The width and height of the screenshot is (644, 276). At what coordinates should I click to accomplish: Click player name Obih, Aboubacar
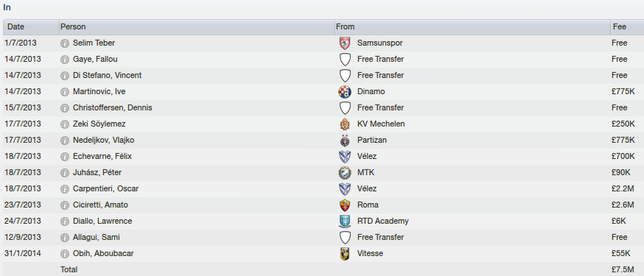coord(103,254)
